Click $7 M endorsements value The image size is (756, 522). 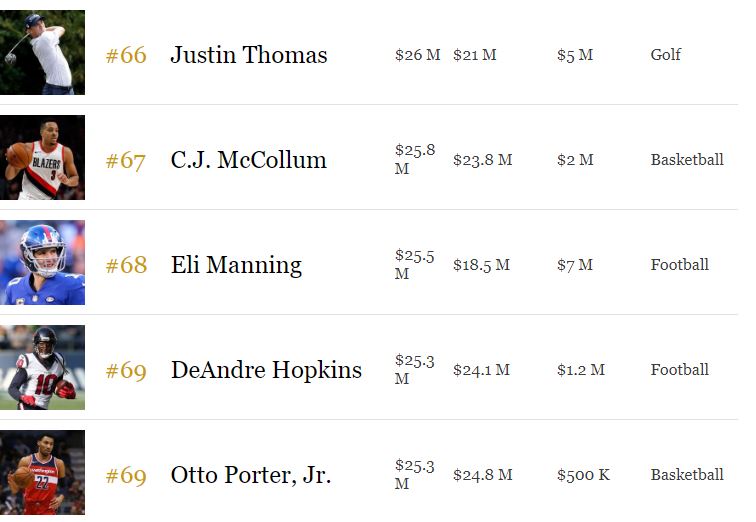pyautogui.click(x=575, y=265)
